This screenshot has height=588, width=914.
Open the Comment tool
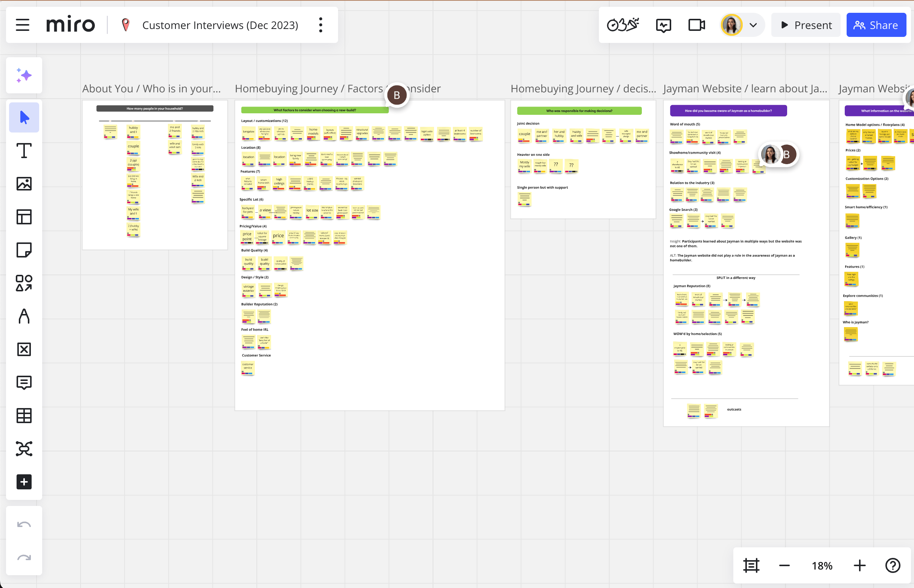pos(24,382)
